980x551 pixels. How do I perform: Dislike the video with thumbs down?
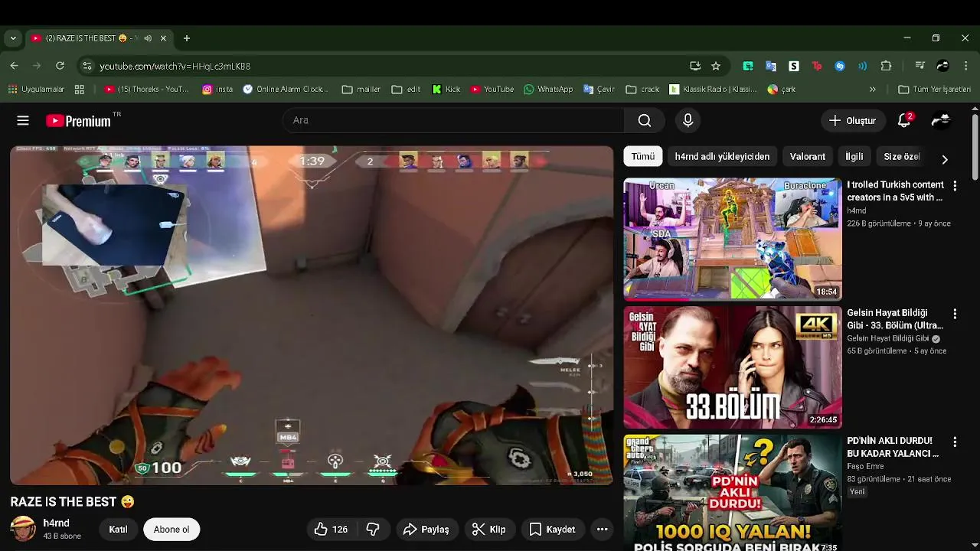[374, 529]
